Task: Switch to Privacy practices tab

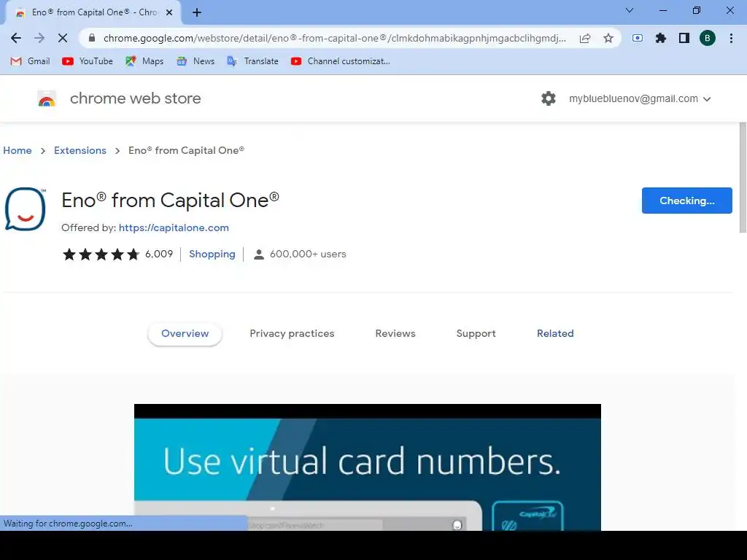Action: (x=292, y=333)
